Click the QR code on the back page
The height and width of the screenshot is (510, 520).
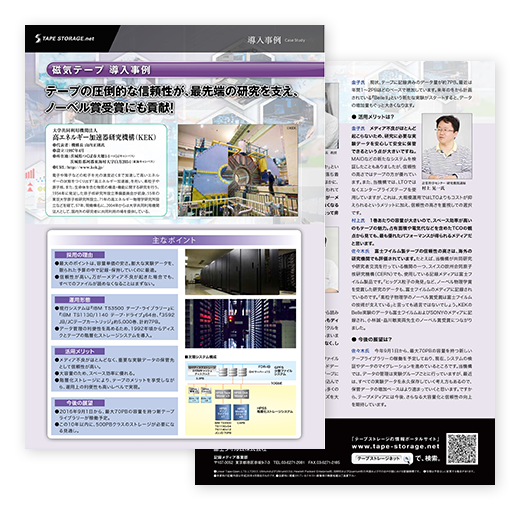pyautogui.click(x=462, y=449)
